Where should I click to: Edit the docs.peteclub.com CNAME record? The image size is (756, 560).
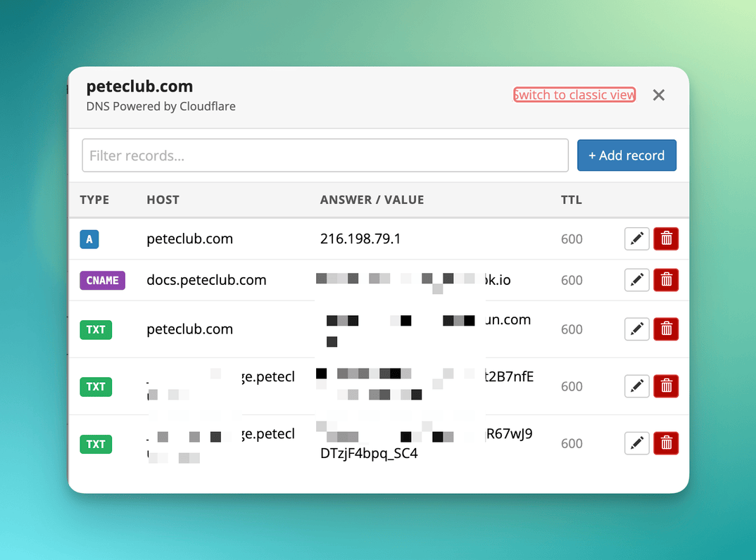click(x=636, y=280)
